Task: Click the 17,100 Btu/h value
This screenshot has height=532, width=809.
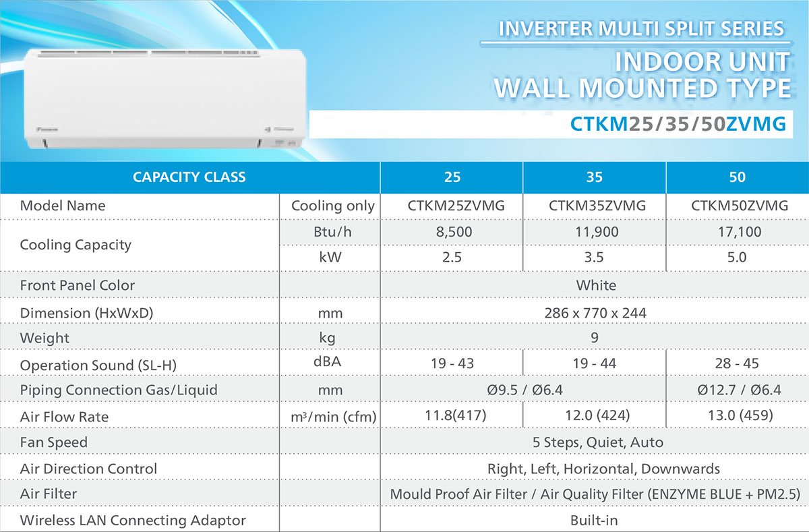Action: 738,232
